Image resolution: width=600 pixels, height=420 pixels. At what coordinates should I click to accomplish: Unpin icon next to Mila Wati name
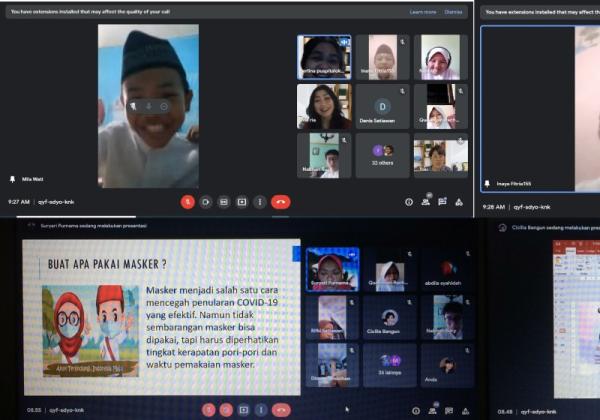click(12, 179)
